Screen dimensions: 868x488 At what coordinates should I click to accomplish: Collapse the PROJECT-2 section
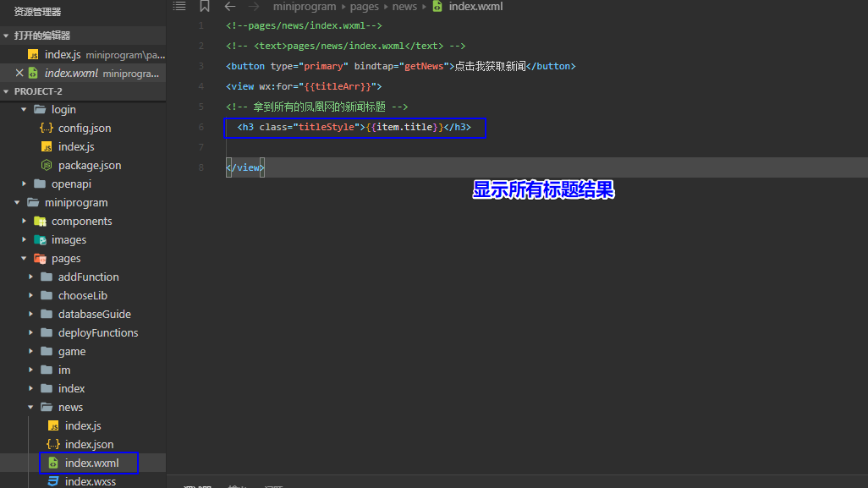point(6,91)
